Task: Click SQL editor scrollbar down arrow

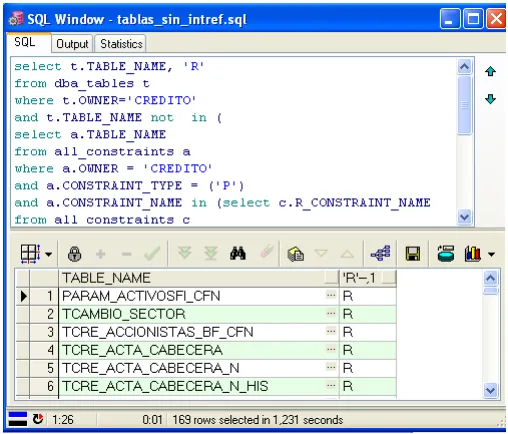Action: (x=464, y=217)
